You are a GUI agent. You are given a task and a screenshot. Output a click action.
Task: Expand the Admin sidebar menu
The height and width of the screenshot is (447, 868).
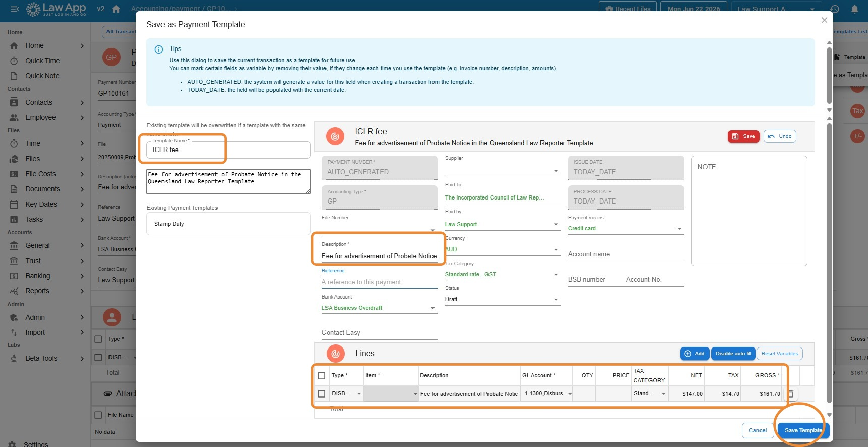tap(82, 317)
